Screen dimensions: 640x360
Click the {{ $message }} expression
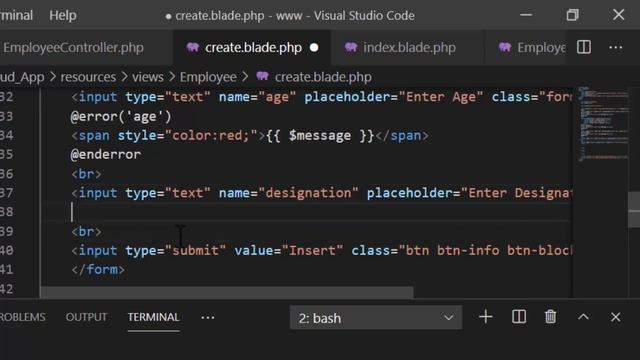tap(320, 136)
